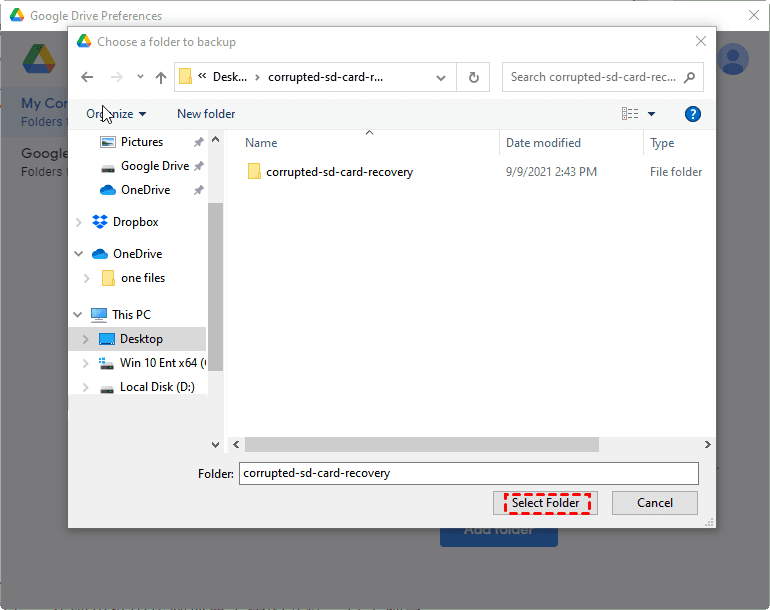Select pinned OneDrive quick access entry
770x610 pixels.
[x=145, y=190]
